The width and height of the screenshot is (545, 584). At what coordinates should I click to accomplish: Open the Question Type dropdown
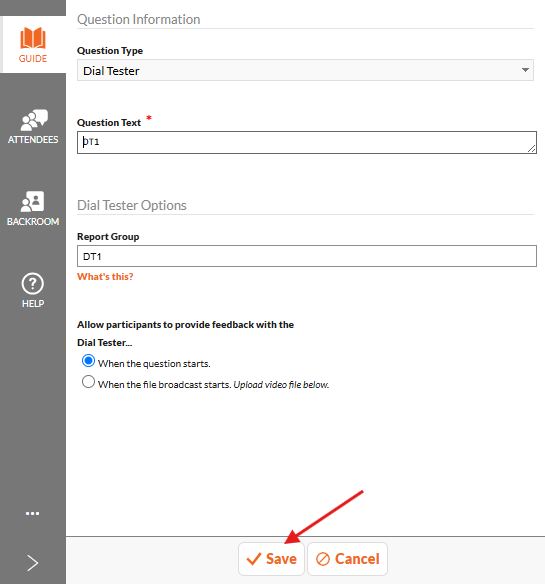click(x=305, y=70)
